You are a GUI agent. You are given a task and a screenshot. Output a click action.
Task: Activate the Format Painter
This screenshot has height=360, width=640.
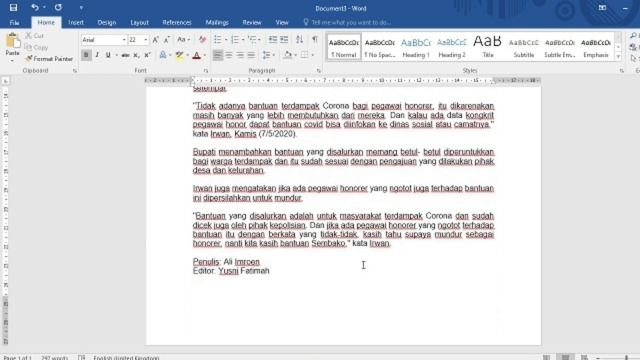[49, 59]
